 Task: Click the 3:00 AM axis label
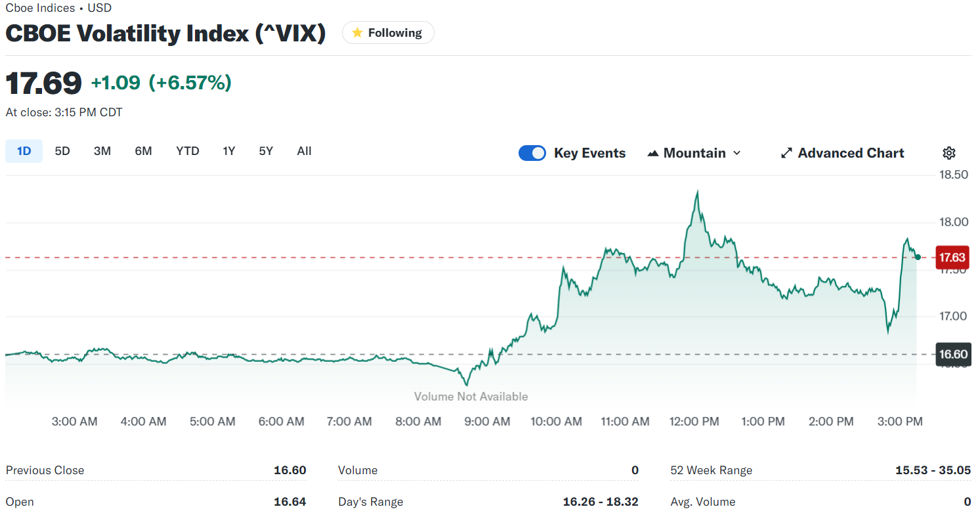(x=74, y=422)
